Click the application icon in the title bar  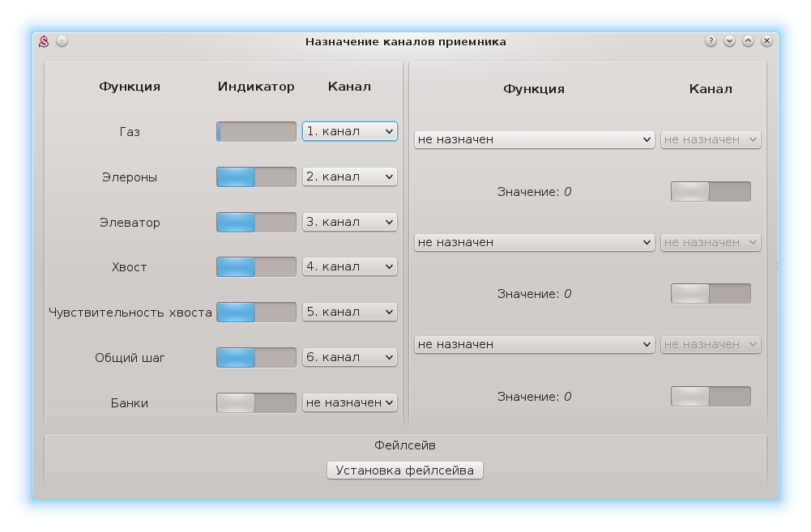coord(45,41)
